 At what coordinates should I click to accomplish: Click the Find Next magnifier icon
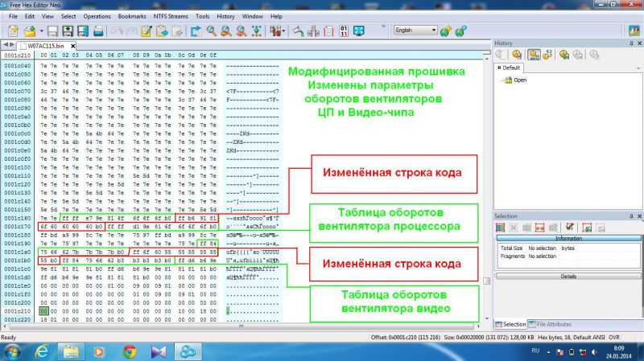(226, 31)
